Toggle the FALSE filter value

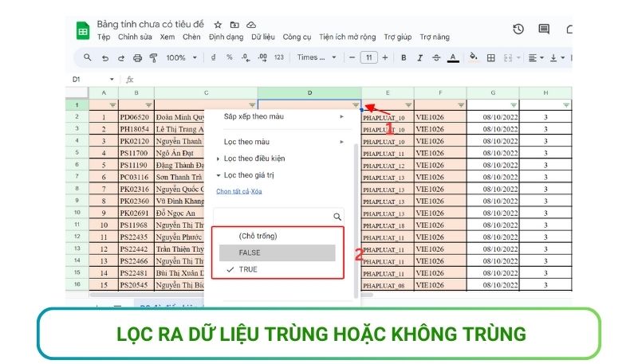click(x=278, y=252)
